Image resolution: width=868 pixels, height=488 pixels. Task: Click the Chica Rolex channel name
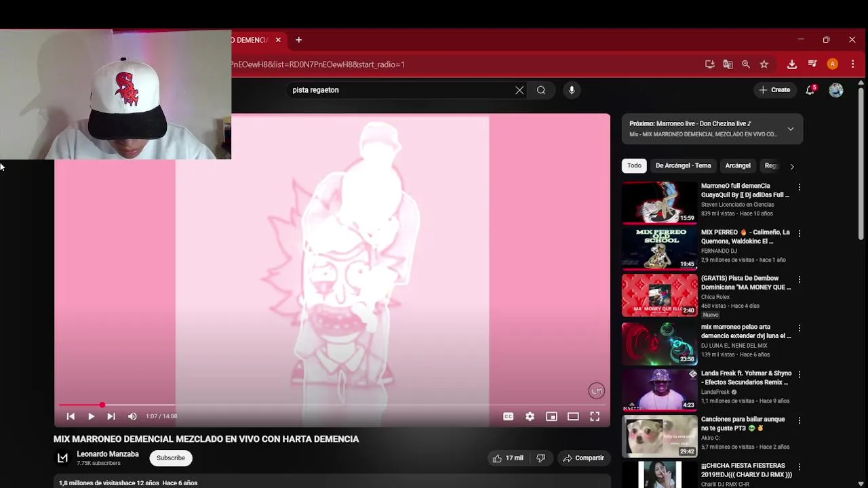tap(715, 297)
